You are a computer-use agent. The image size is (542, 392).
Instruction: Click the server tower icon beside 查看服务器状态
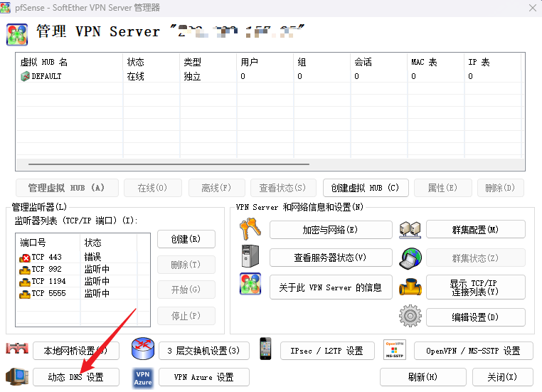pos(250,256)
